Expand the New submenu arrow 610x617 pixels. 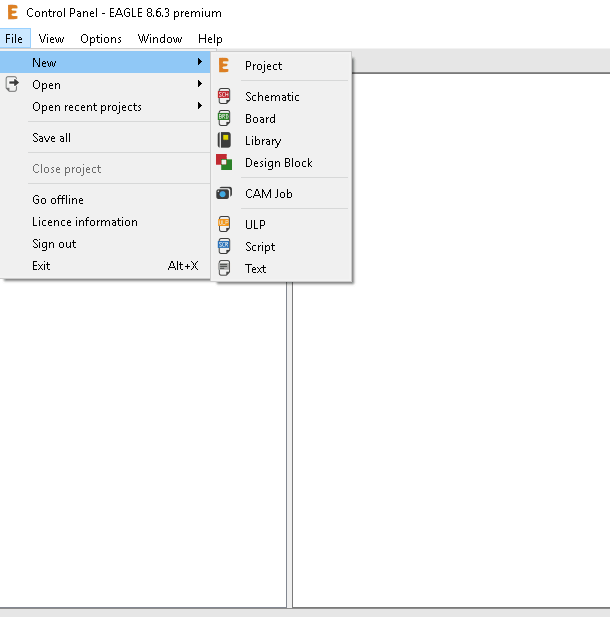pyautogui.click(x=200, y=62)
